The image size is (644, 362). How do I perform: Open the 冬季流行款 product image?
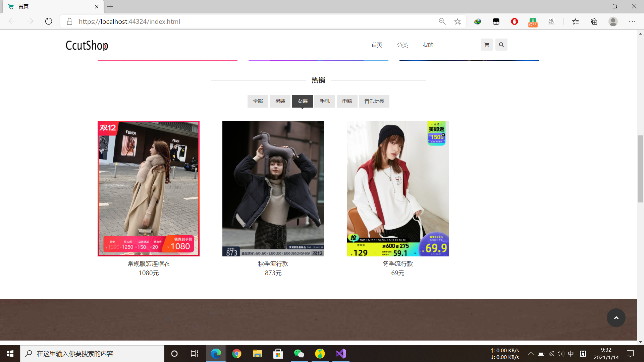pos(397,188)
